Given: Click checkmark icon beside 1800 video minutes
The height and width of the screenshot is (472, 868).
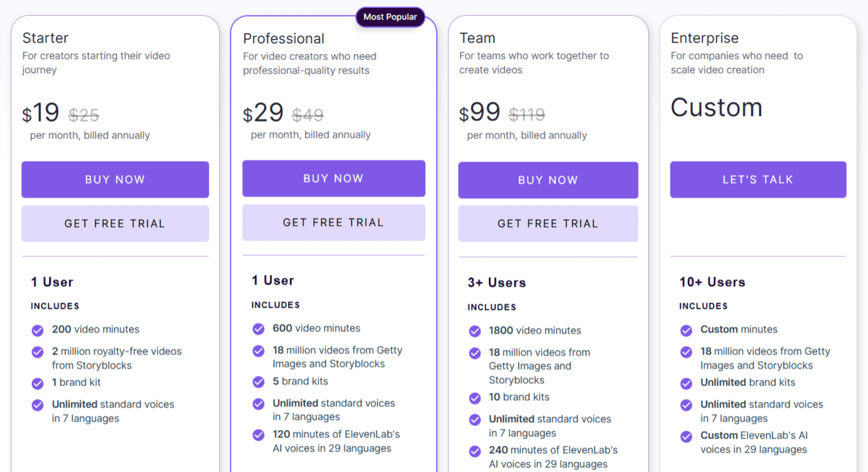Looking at the screenshot, I should 475,331.
